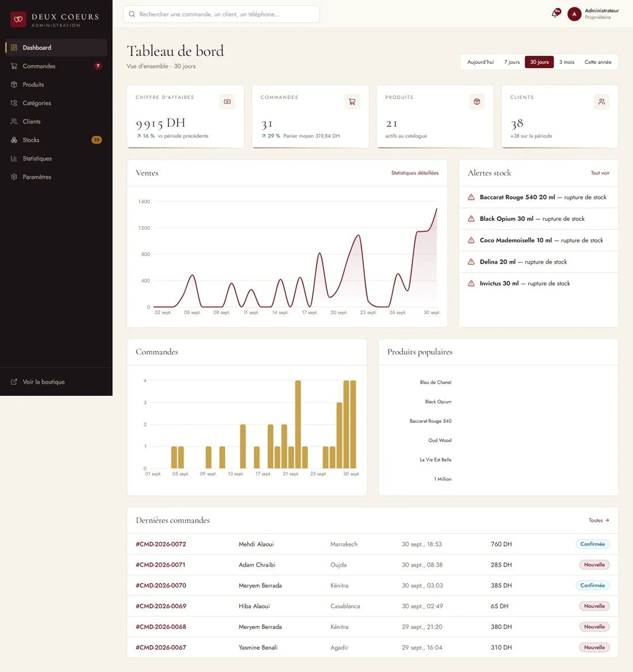This screenshot has height=672, width=633.
Task: Focus the order search field
Action: point(221,14)
